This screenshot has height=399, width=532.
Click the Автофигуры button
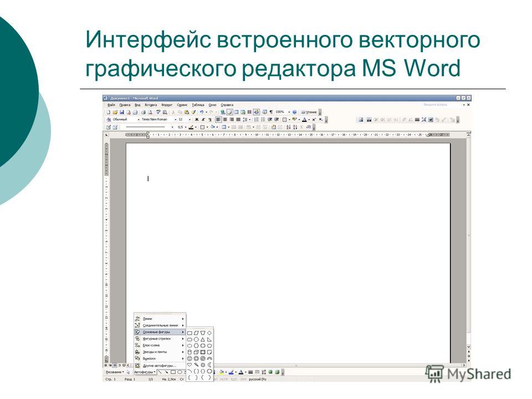point(145,372)
